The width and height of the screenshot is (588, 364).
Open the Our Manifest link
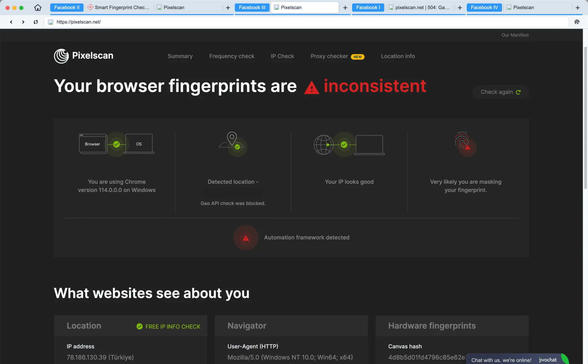[x=515, y=35]
